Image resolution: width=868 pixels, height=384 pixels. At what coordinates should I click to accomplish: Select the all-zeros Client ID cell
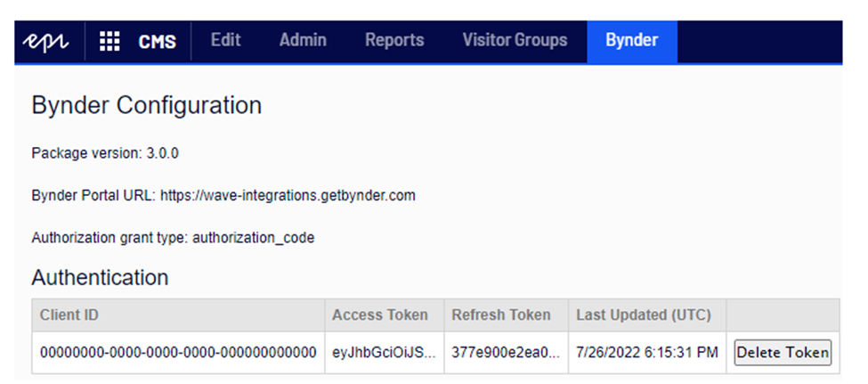(x=178, y=353)
